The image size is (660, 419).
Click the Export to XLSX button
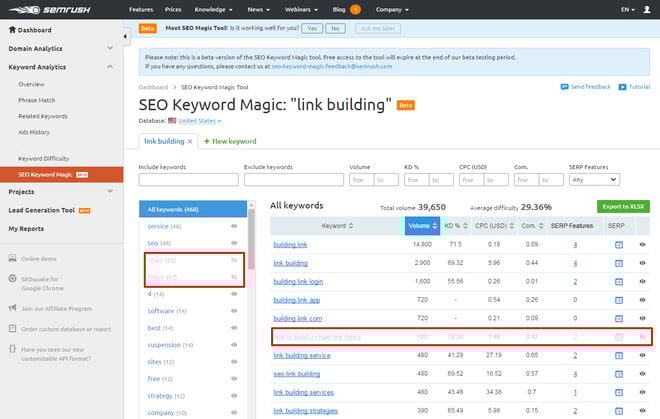(x=623, y=206)
